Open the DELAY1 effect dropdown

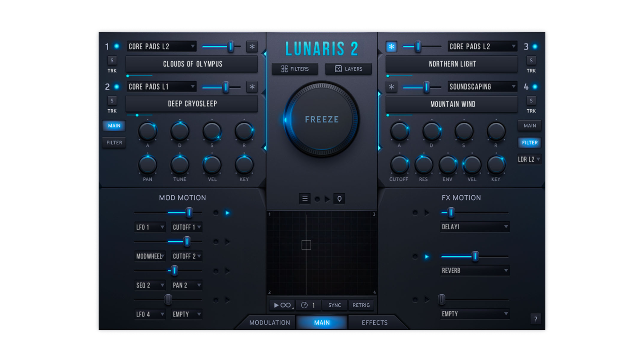(x=475, y=227)
